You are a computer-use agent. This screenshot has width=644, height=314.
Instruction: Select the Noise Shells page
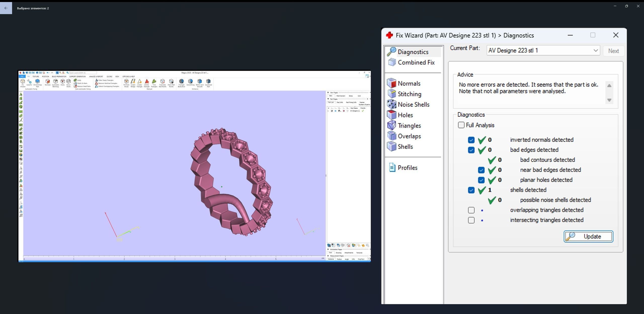(x=413, y=105)
